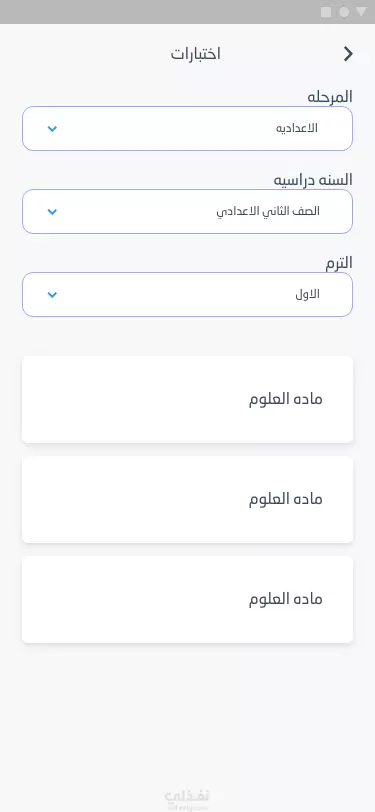Viewport: 375px width, 812px height.
Task: Click the blue arrow in الترم dropdown
Action: tap(52, 295)
